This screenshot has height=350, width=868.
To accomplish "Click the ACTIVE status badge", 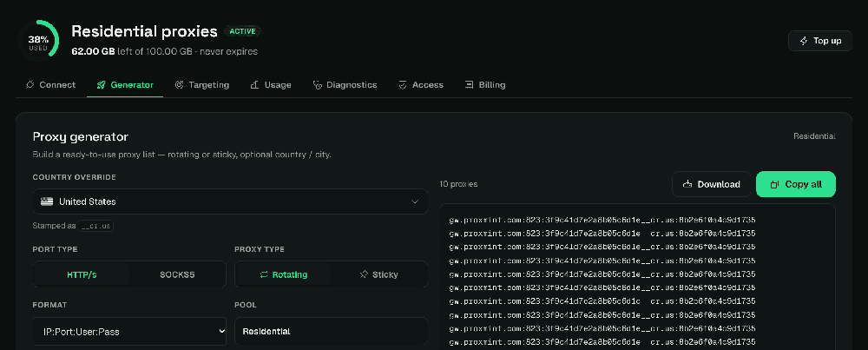I will 242,31.
